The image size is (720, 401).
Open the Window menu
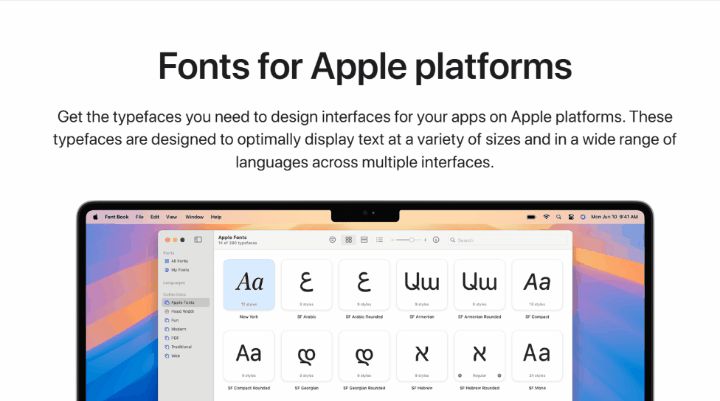pos(195,217)
